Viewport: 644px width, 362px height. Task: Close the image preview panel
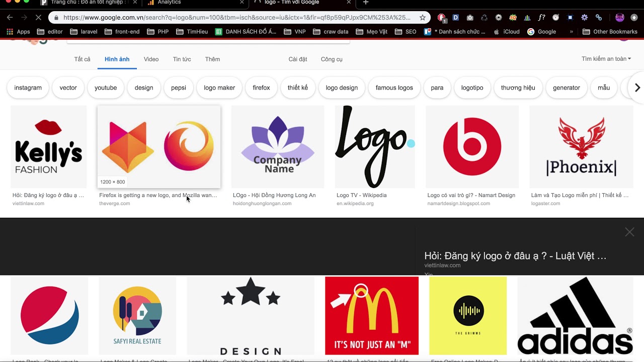(x=629, y=232)
